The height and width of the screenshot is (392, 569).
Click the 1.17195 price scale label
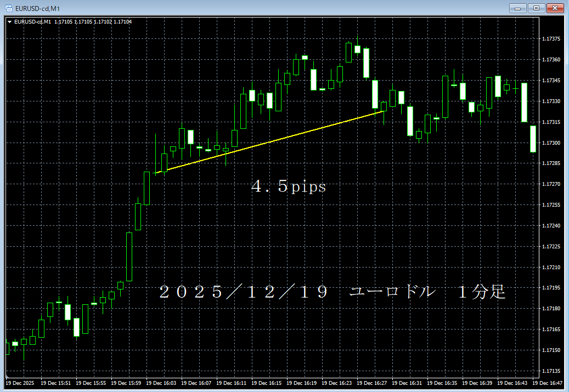pos(551,288)
